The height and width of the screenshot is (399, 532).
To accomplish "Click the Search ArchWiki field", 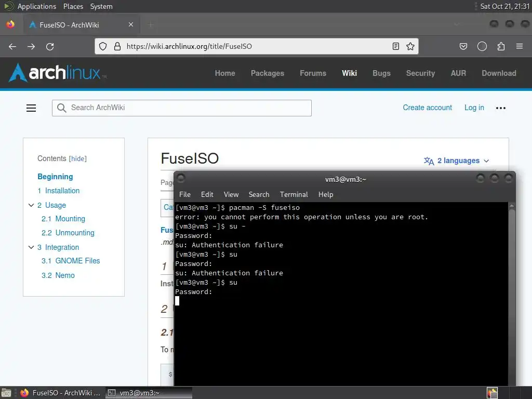I will pos(181,108).
